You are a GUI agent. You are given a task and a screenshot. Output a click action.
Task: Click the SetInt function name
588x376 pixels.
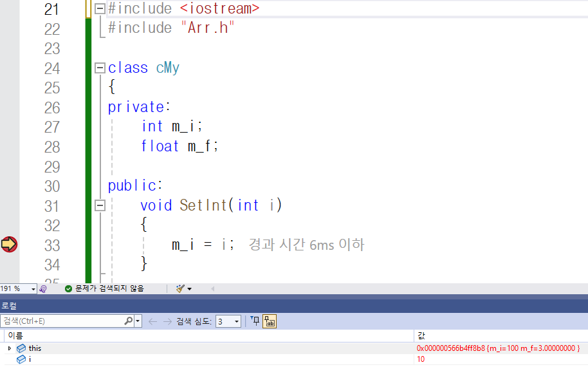tap(203, 205)
